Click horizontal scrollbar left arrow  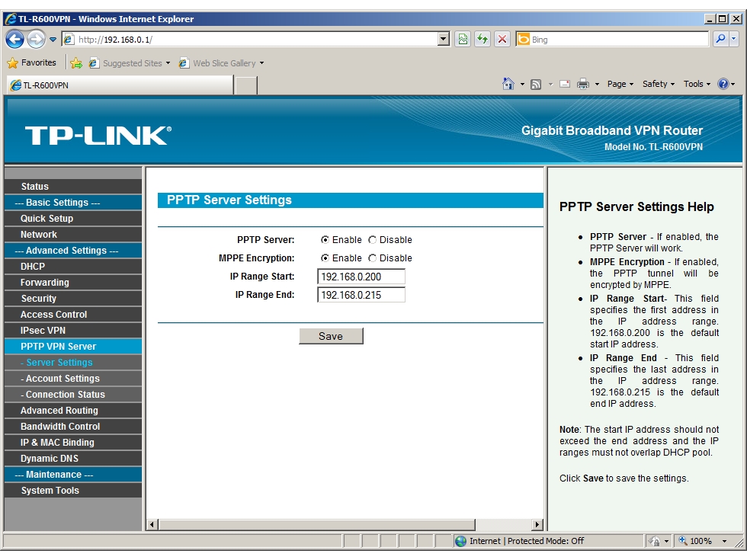[x=152, y=525]
